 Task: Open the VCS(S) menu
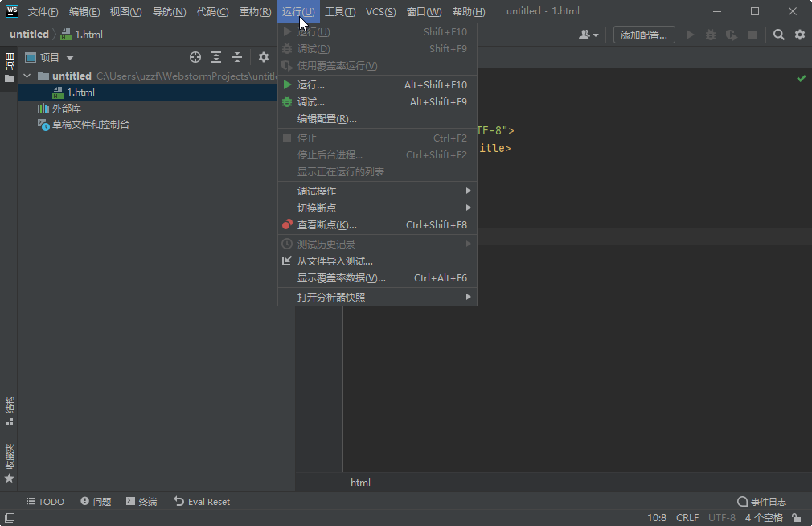pos(380,11)
